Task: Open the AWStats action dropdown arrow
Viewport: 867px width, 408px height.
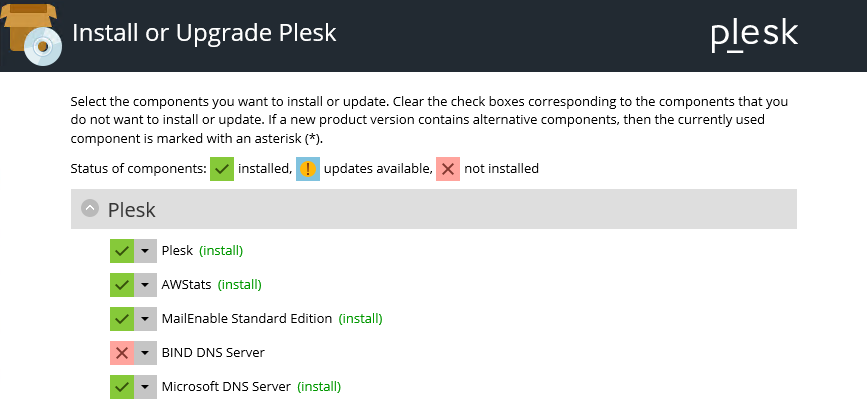Action: point(145,285)
